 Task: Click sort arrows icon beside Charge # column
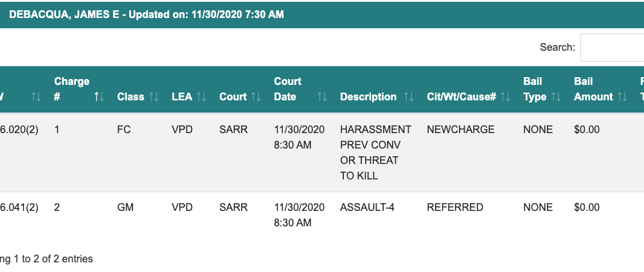tap(99, 97)
